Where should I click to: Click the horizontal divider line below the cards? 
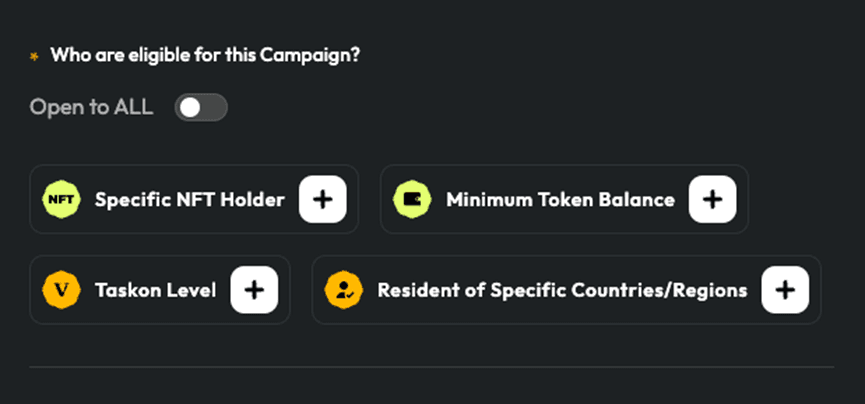(x=431, y=366)
